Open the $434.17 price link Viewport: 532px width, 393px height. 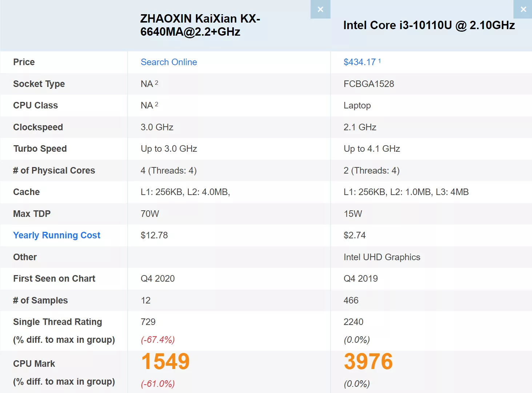(x=360, y=62)
